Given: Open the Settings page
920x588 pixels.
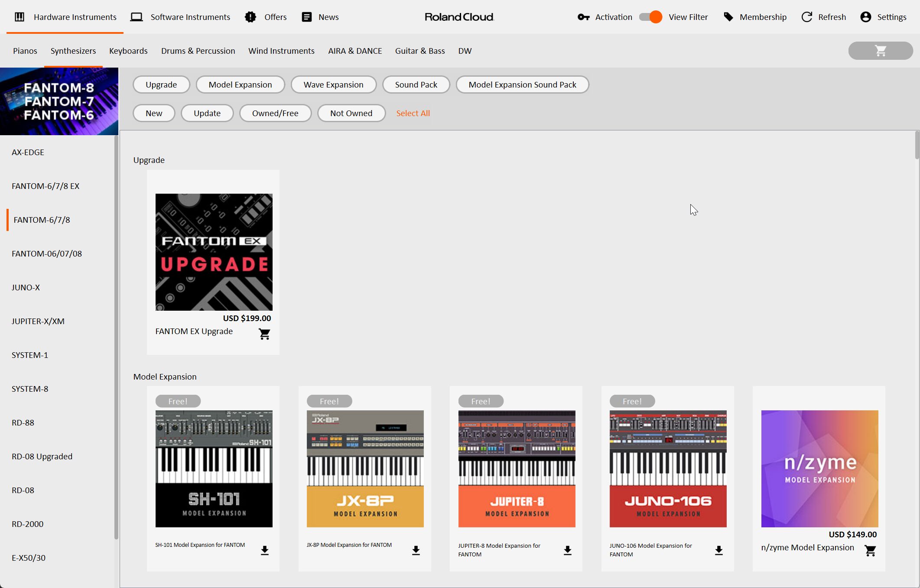Looking at the screenshot, I should click(x=883, y=17).
